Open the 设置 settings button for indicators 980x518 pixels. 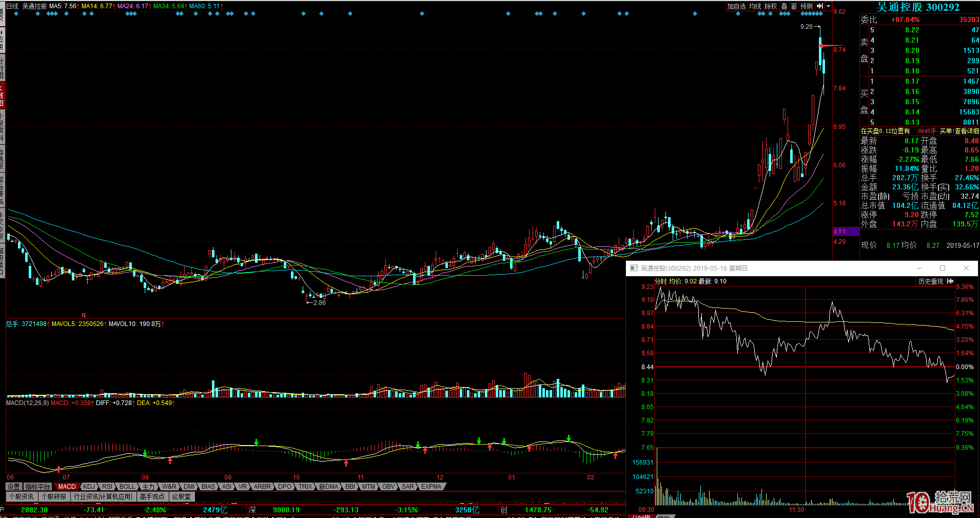[14, 487]
